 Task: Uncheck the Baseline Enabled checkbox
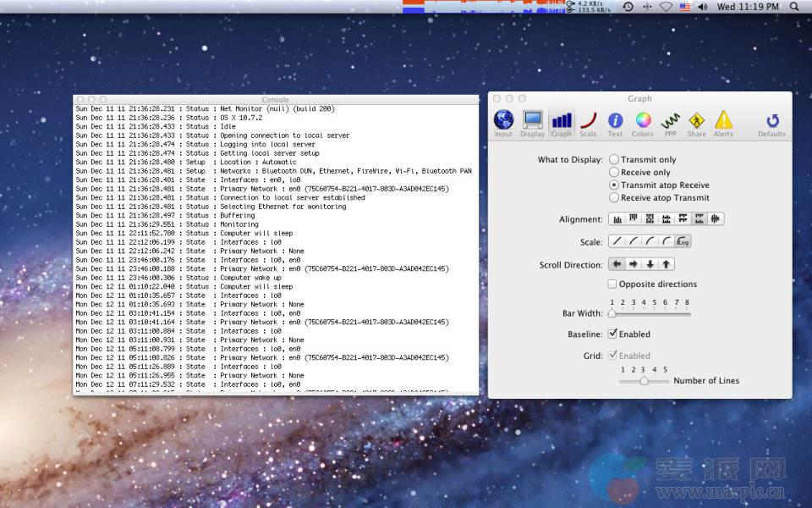(612, 334)
